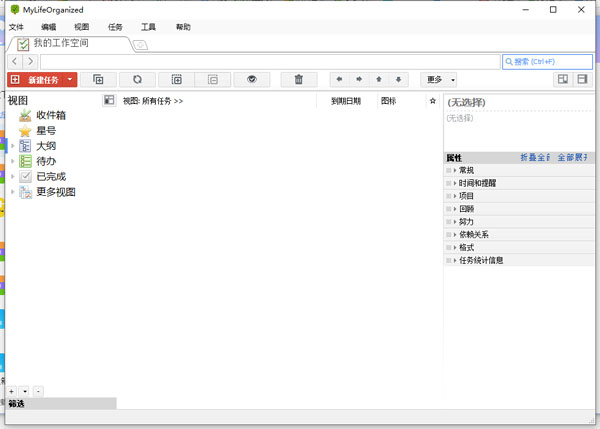Viewport: 600px width, 429px height.
Task: Click the minus remove view button
Action: [38, 391]
